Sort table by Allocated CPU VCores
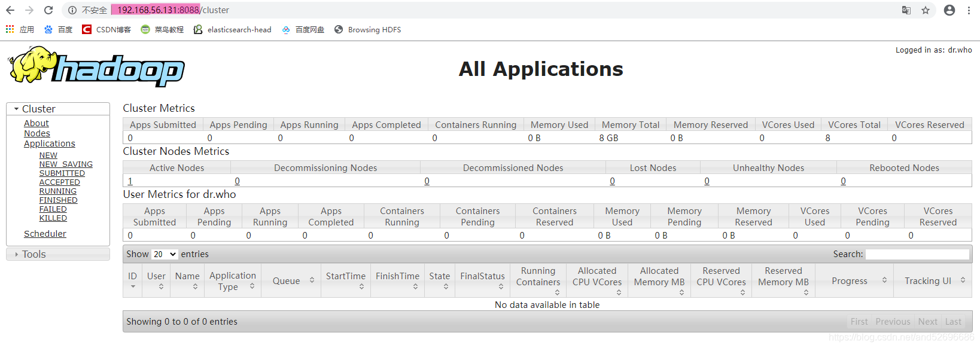Viewport: 980px width, 348px height. (x=597, y=280)
